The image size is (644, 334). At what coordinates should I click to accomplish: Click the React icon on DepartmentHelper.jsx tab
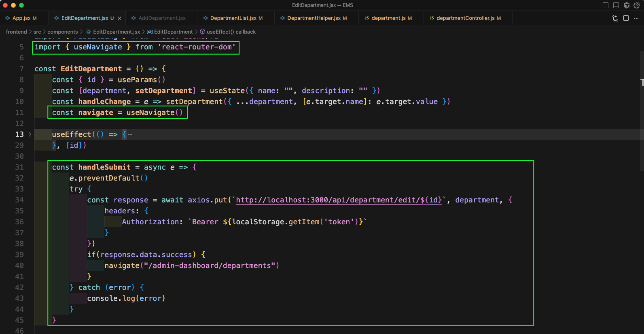[x=282, y=18]
